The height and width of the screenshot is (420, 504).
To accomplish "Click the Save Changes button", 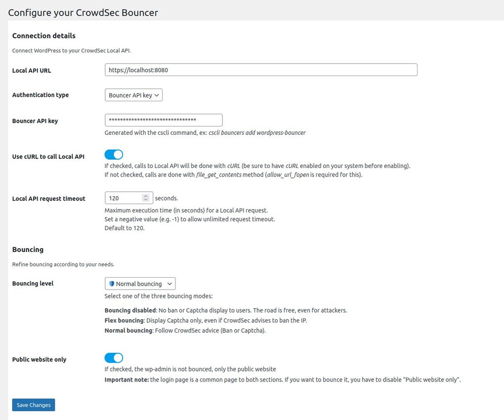I will point(33,405).
